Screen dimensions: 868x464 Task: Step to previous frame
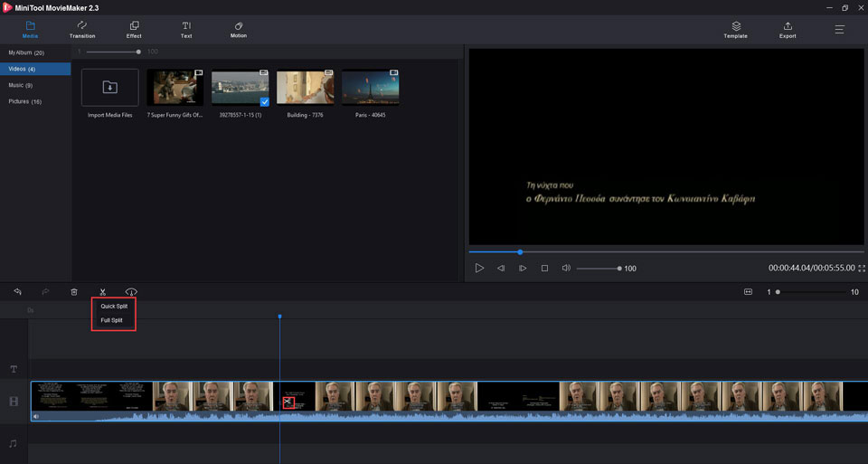501,268
